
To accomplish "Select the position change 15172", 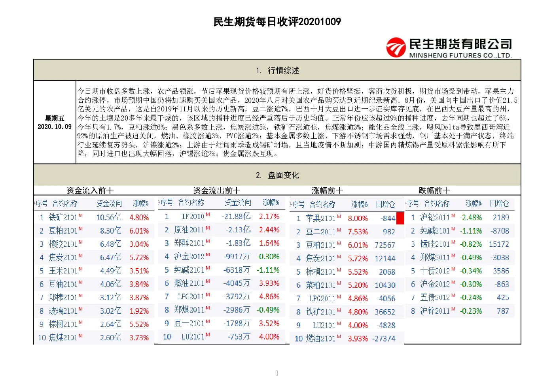I will click(x=499, y=244).
